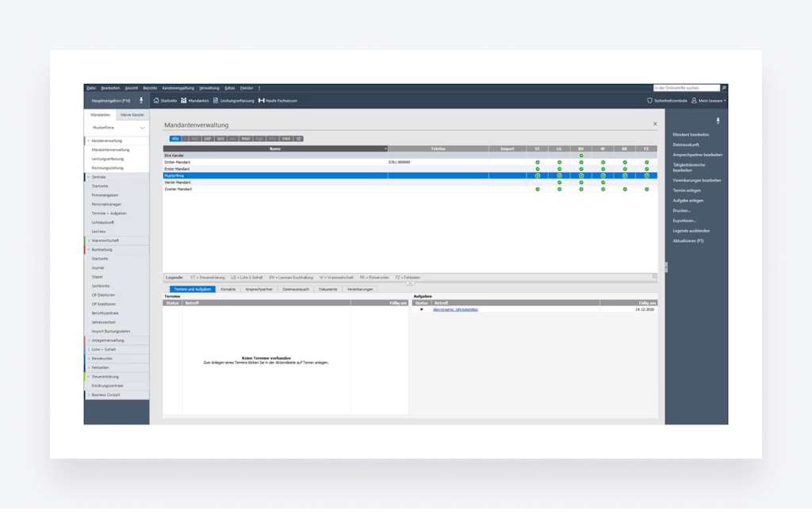Screen dimensions: 812x515
Task: Open the Kanzleiverwaltung menu in menu bar
Action: click(178, 87)
